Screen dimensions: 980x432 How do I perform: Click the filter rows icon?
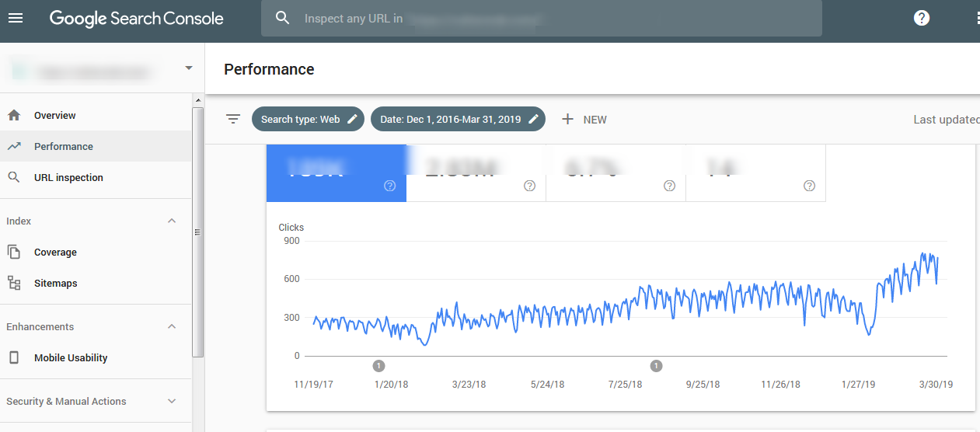click(233, 119)
